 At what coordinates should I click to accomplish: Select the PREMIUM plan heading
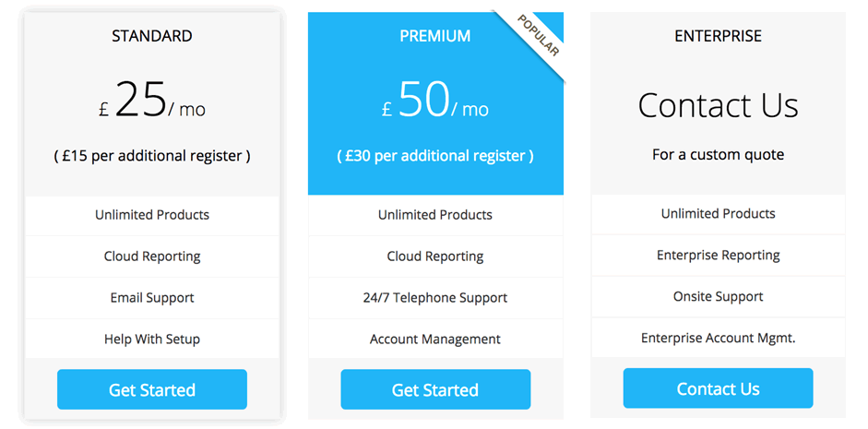pyautogui.click(x=435, y=36)
